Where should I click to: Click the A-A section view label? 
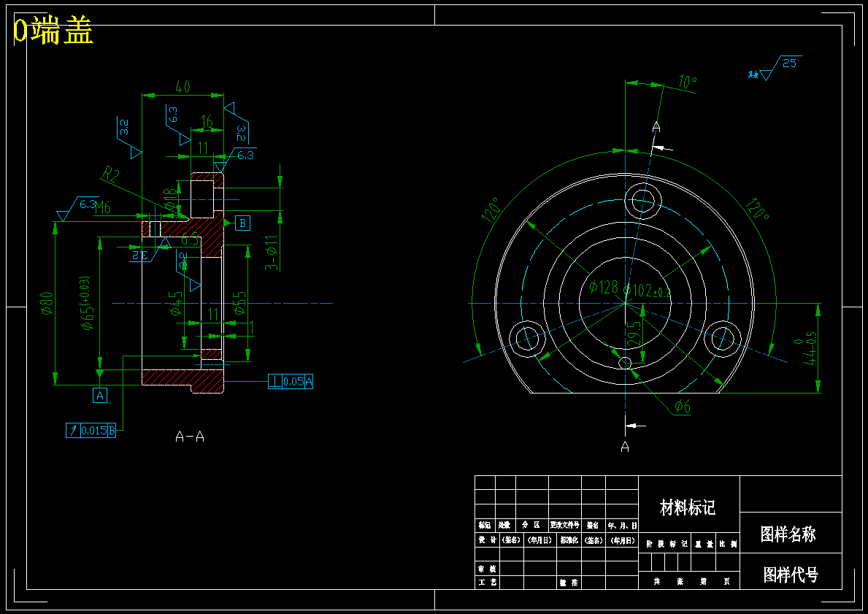coord(190,437)
